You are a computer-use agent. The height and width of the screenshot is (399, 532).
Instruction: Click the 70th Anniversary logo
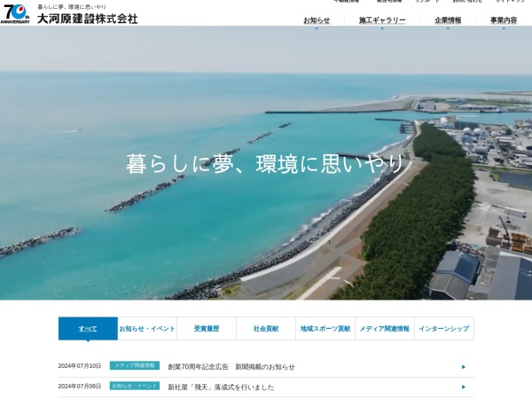(15, 14)
